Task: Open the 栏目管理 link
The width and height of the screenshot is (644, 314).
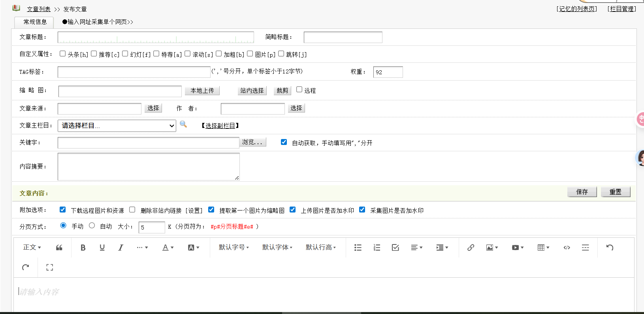Action: pyautogui.click(x=622, y=9)
